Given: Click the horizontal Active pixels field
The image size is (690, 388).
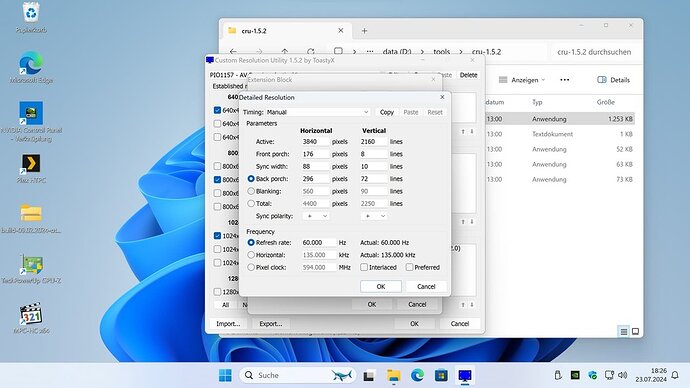Looking at the screenshot, I should point(316,142).
